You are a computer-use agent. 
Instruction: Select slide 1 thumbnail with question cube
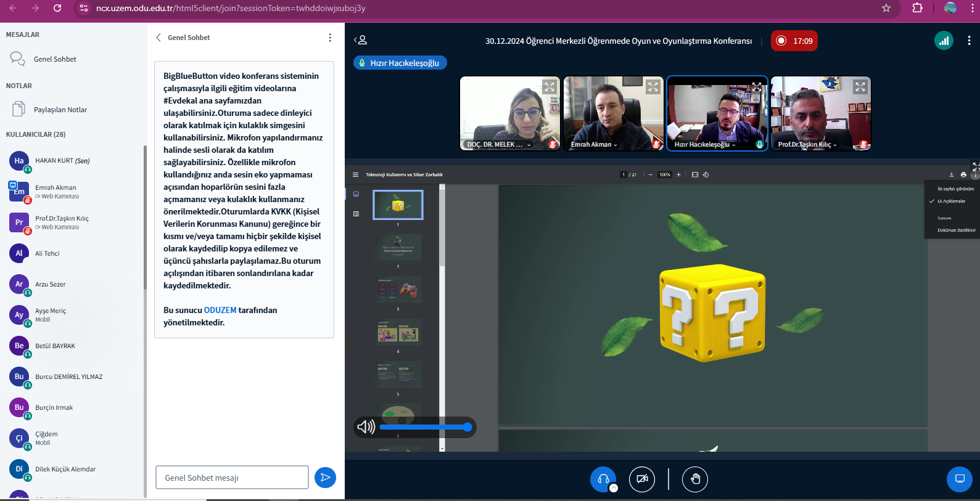point(398,205)
